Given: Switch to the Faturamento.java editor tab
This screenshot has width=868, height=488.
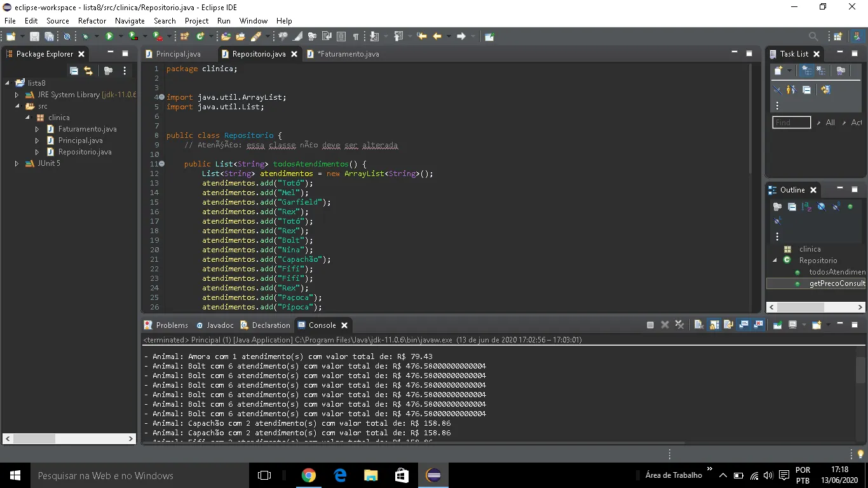Looking at the screenshot, I should [348, 54].
